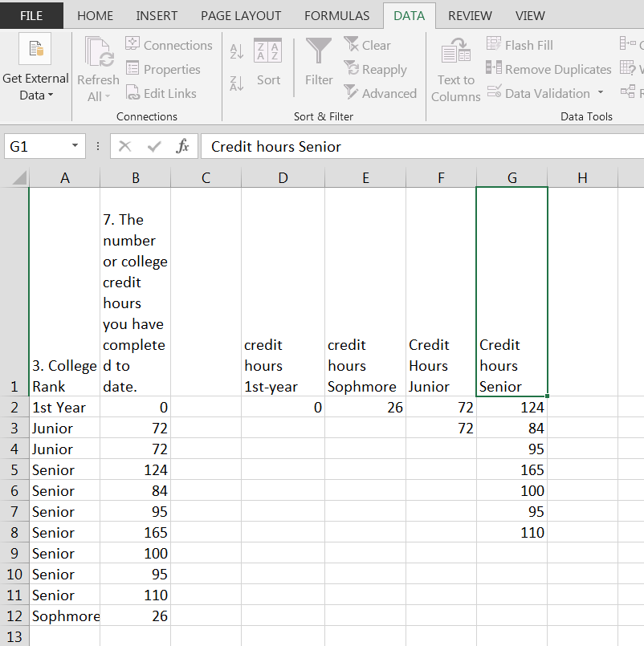
Task: Click the formula bar text field
Action: pos(422,146)
